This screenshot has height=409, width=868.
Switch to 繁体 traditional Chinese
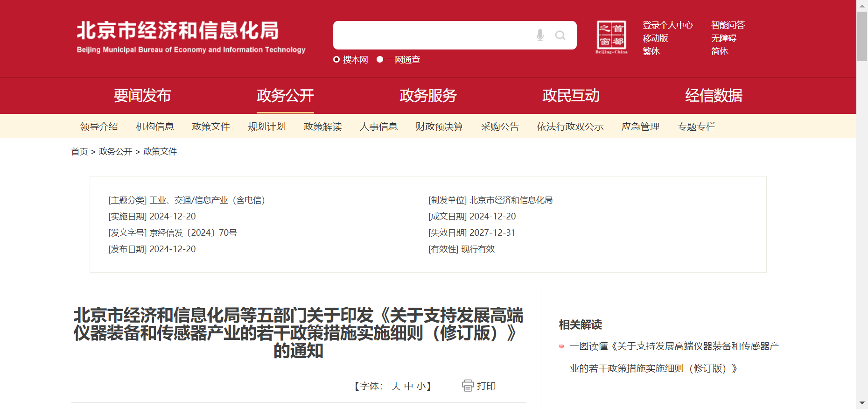tap(651, 51)
